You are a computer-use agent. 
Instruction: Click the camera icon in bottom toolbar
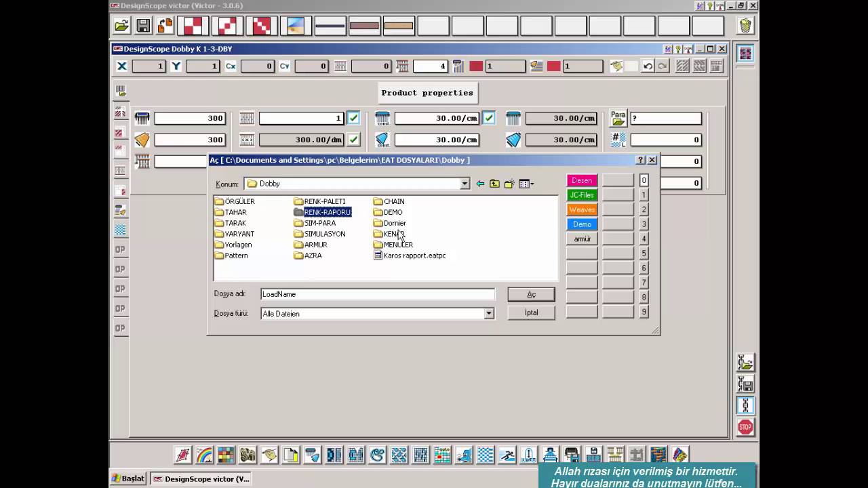(x=248, y=455)
